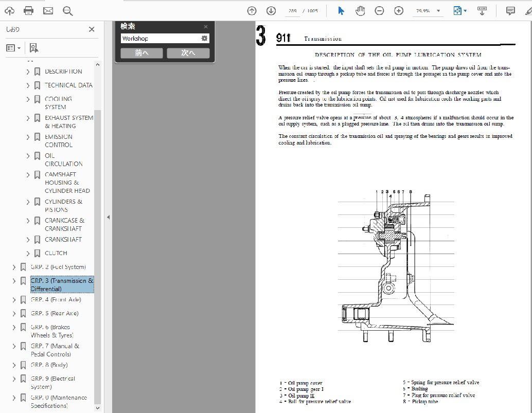Expand the EXHAUST SYSTEM & HEATING bookmark
The height and width of the screenshot is (413, 532).
tap(28, 118)
